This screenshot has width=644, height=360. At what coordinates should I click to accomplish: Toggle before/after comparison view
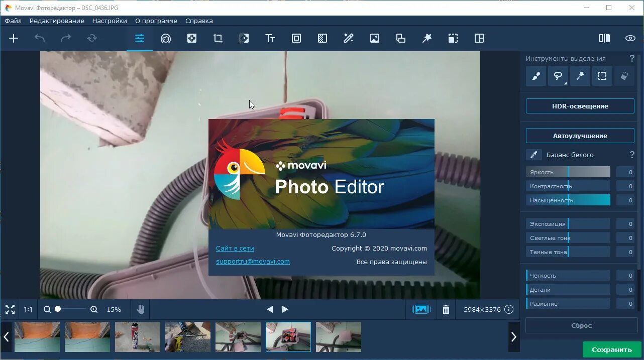(604, 38)
